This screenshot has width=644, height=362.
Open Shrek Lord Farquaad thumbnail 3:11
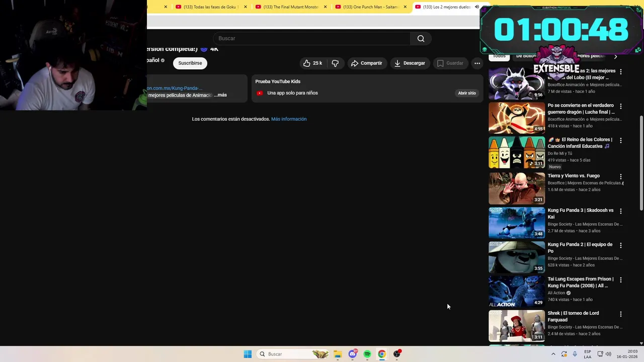pyautogui.click(x=517, y=326)
